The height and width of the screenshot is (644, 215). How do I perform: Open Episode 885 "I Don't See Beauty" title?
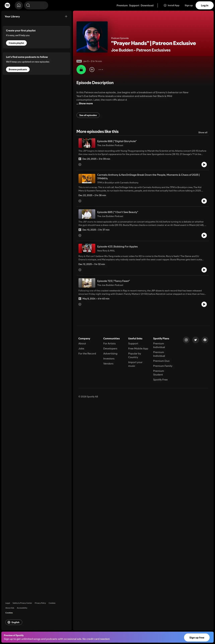[118, 212]
